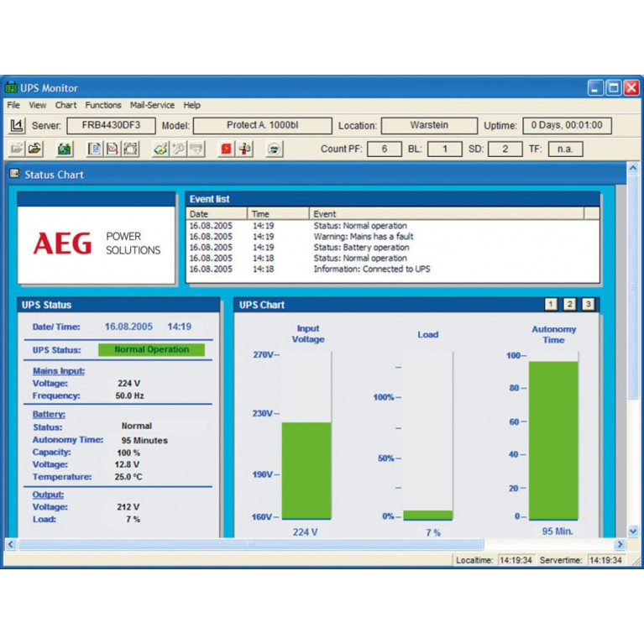Click the chart icon left of Server label

[x=16, y=126]
